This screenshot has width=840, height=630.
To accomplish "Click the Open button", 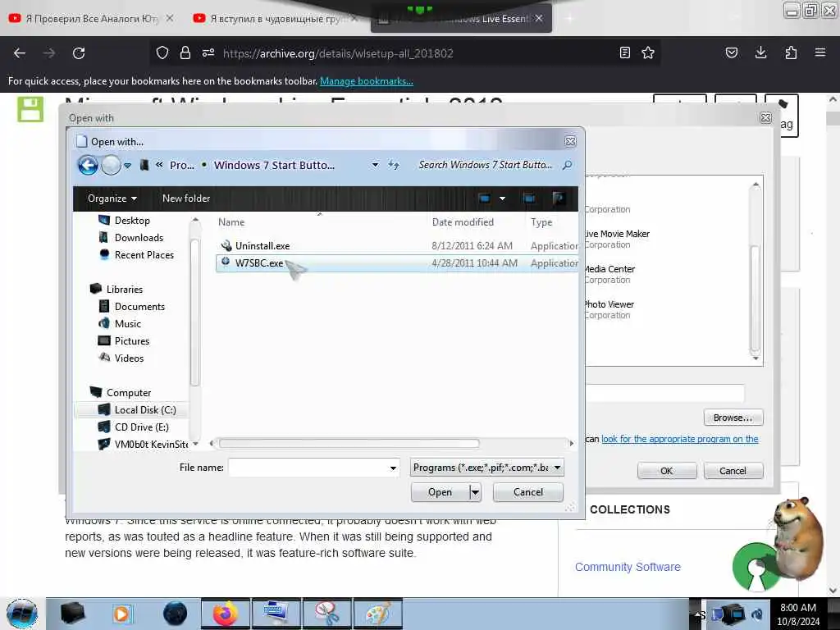I will click(x=440, y=492).
